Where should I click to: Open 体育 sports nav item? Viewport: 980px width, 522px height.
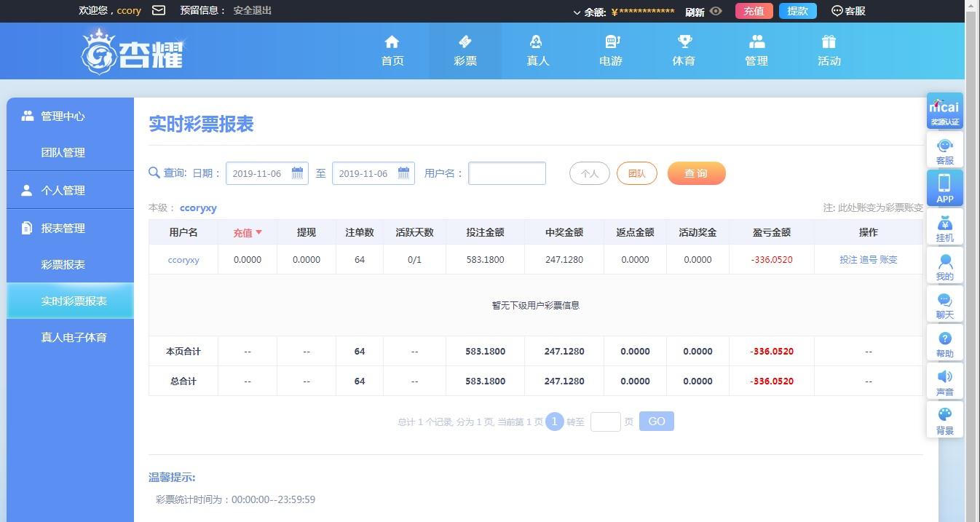pyautogui.click(x=684, y=51)
